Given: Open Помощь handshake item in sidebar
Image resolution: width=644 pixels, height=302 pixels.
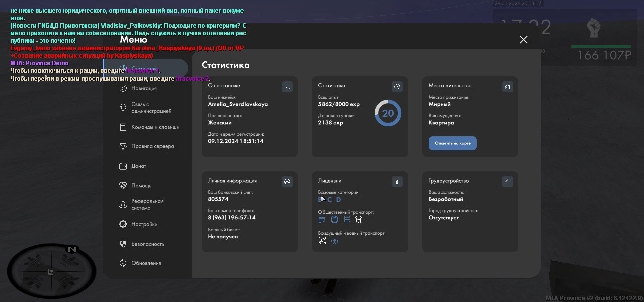Looking at the screenshot, I should pyautogui.click(x=135, y=186).
